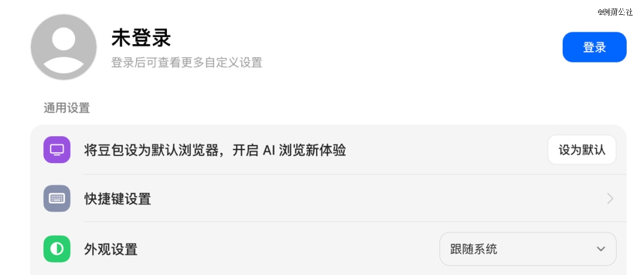Click the blue 登录 button
Image resolution: width=644 pixels, height=275 pixels.
pos(595,47)
